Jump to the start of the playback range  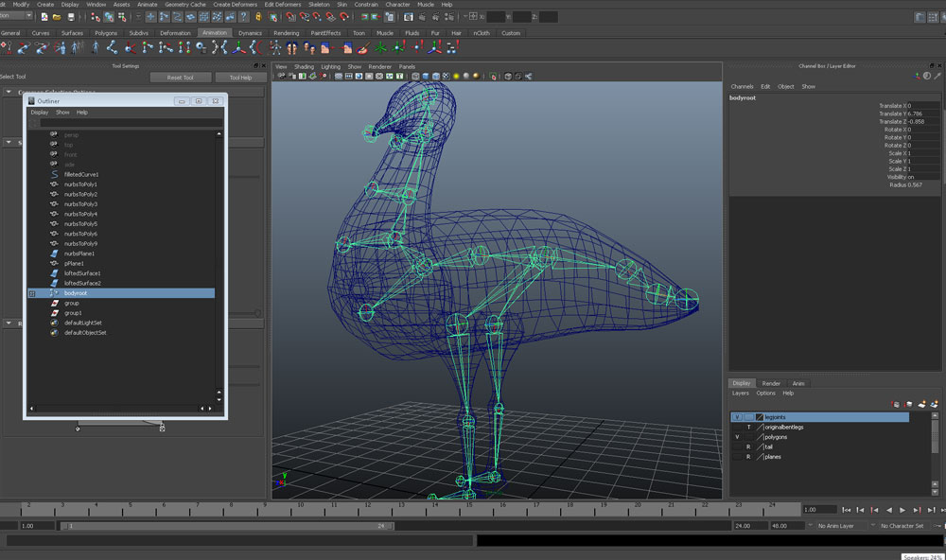click(x=847, y=510)
